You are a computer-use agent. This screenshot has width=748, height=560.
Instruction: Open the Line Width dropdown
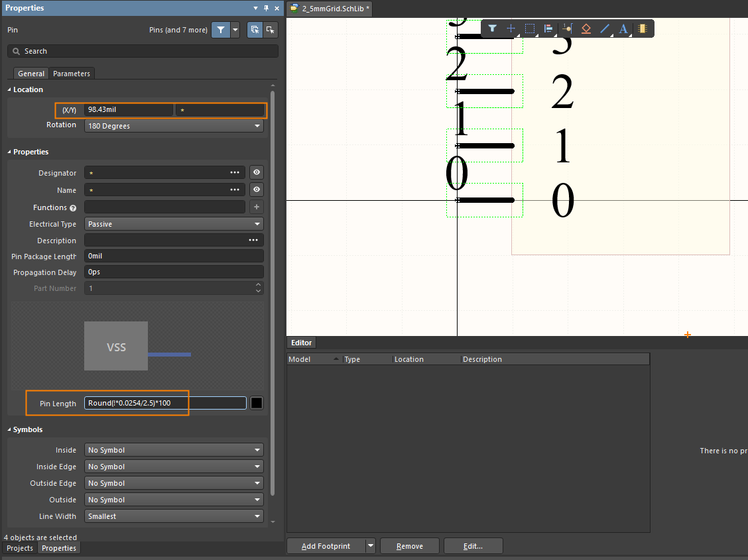pyautogui.click(x=174, y=516)
